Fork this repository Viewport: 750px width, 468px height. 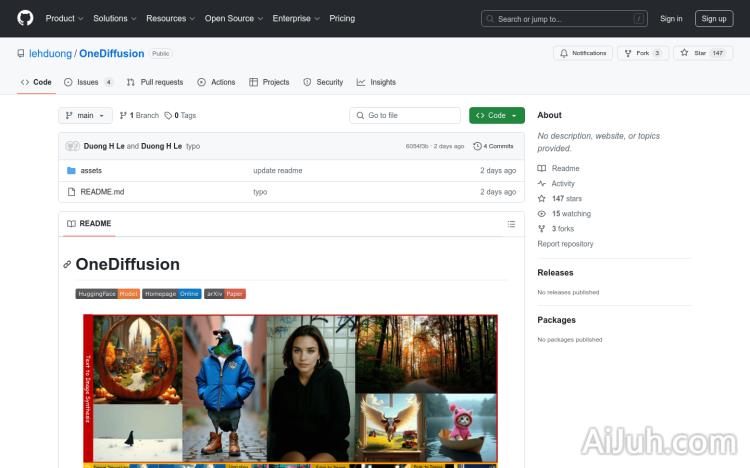[642, 53]
